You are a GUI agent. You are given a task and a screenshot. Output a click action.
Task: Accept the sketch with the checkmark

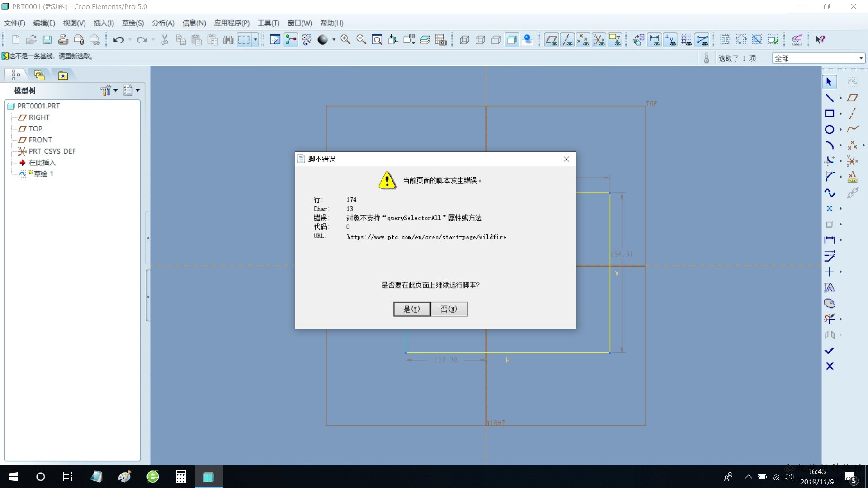point(830,351)
